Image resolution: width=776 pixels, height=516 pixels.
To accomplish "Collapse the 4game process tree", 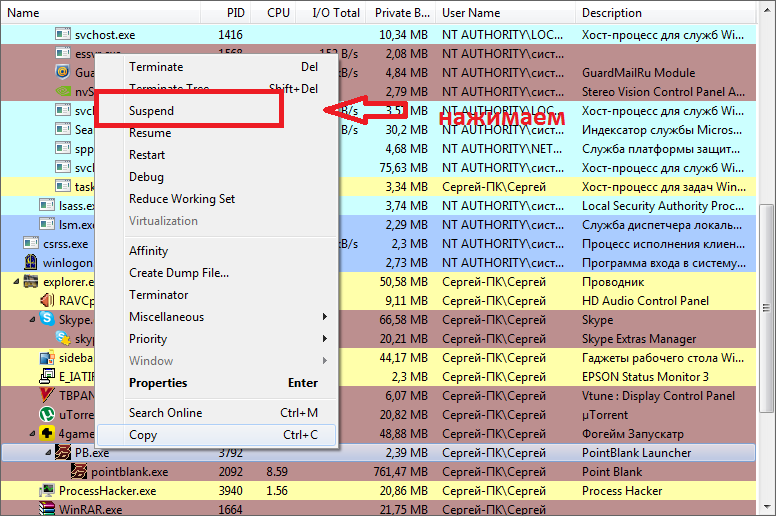I will tap(32, 433).
